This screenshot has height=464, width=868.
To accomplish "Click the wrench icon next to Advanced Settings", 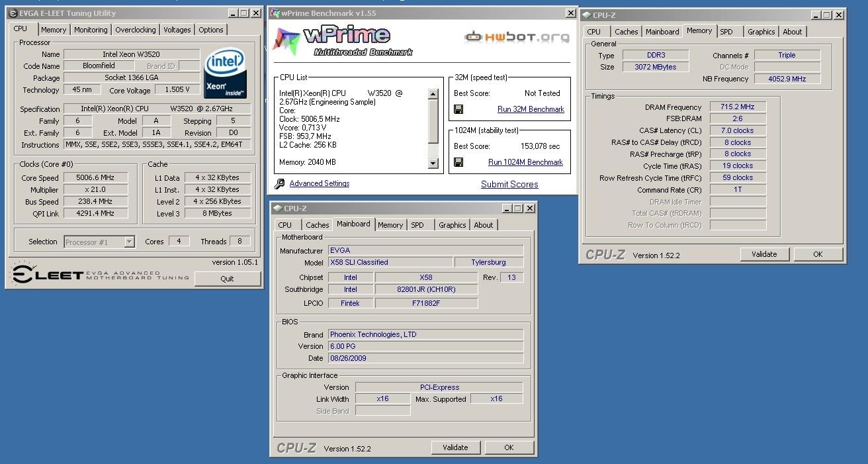I will 279,184.
